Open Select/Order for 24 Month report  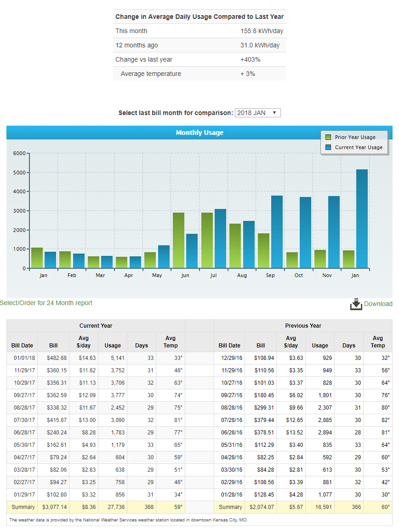(46, 303)
